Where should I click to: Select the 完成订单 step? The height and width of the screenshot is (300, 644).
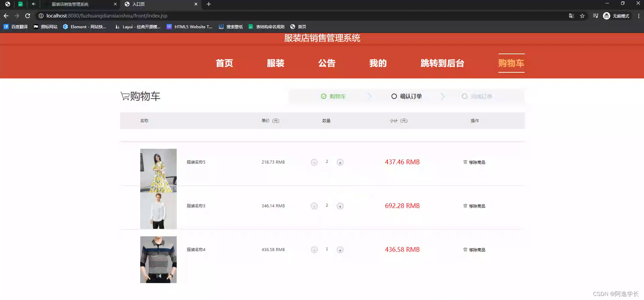tap(477, 96)
